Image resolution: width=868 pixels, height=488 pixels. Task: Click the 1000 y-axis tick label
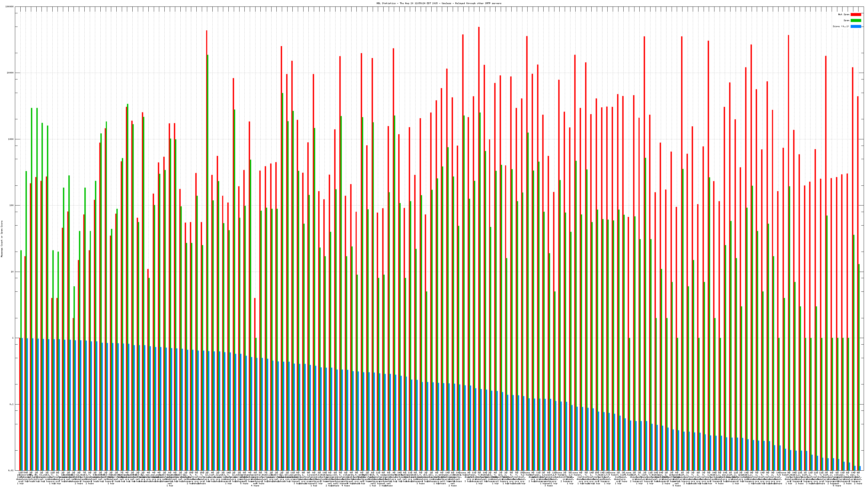click(x=11, y=139)
